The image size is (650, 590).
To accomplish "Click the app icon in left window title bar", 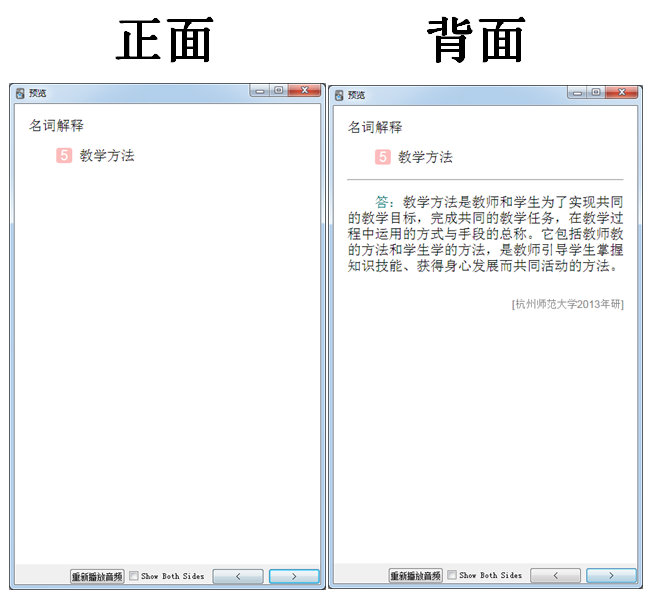I will click(20, 94).
